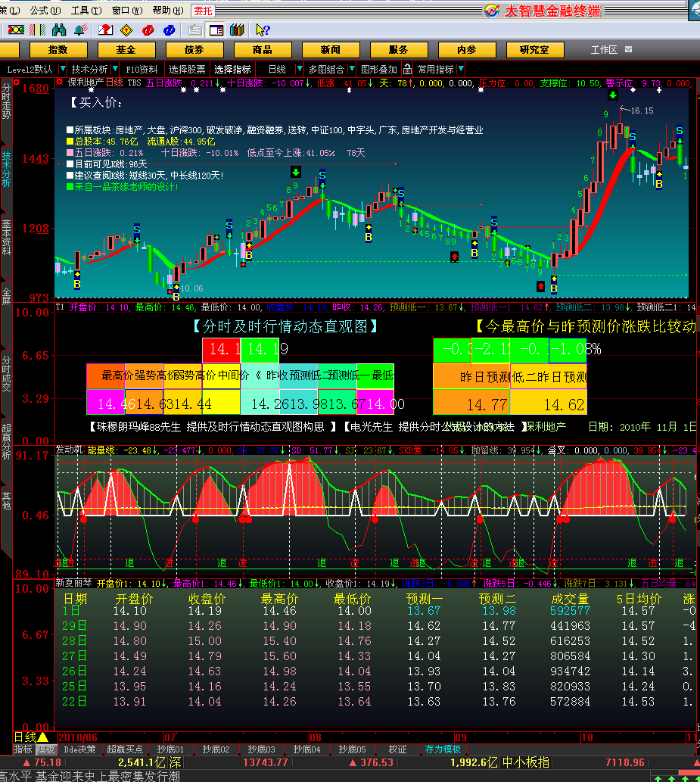
Task: Open the 债券 section
Action: [194, 50]
